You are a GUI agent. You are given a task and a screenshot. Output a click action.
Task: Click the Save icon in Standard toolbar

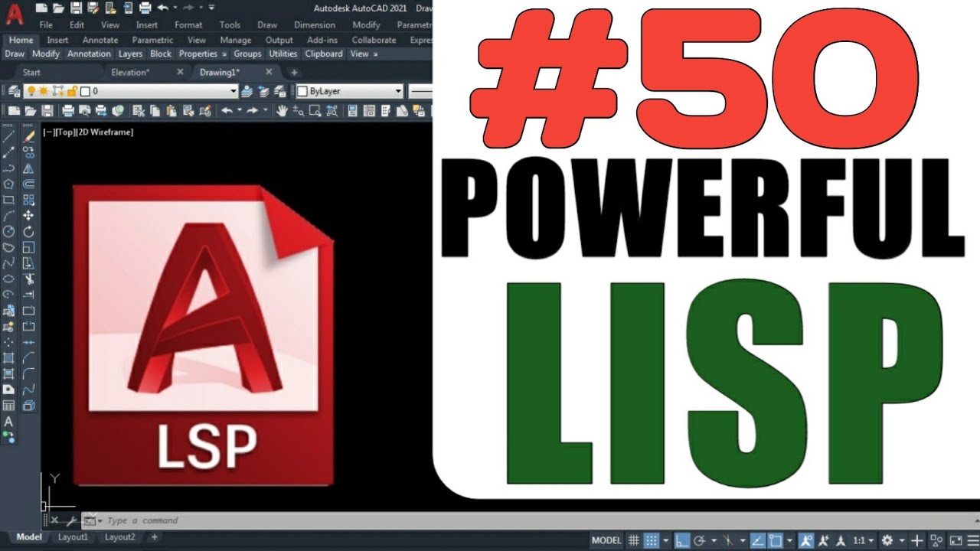tap(47, 111)
